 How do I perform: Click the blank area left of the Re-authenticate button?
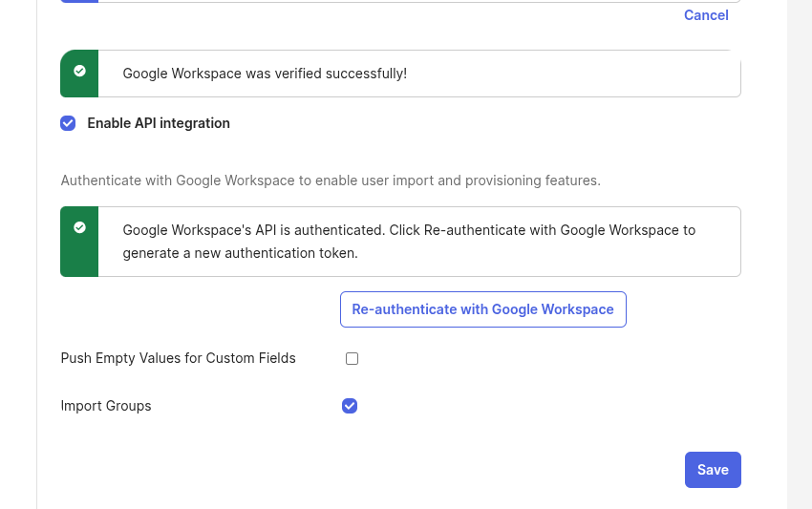[191, 309]
